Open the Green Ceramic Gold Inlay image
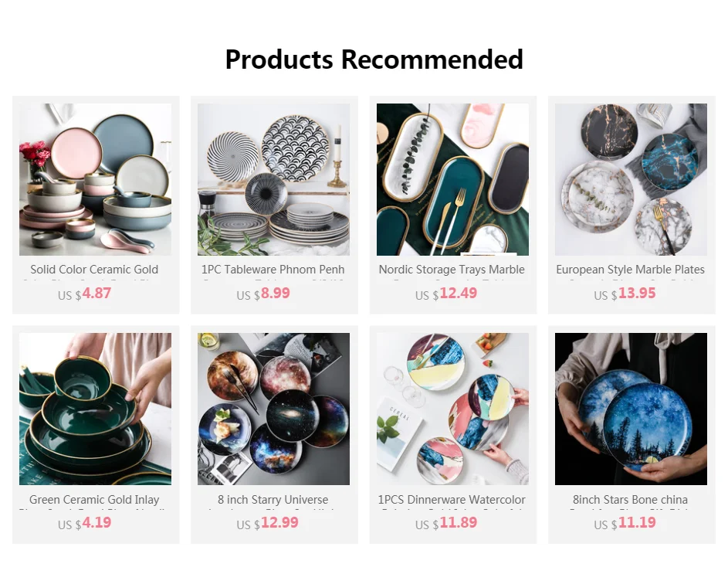 click(x=95, y=409)
